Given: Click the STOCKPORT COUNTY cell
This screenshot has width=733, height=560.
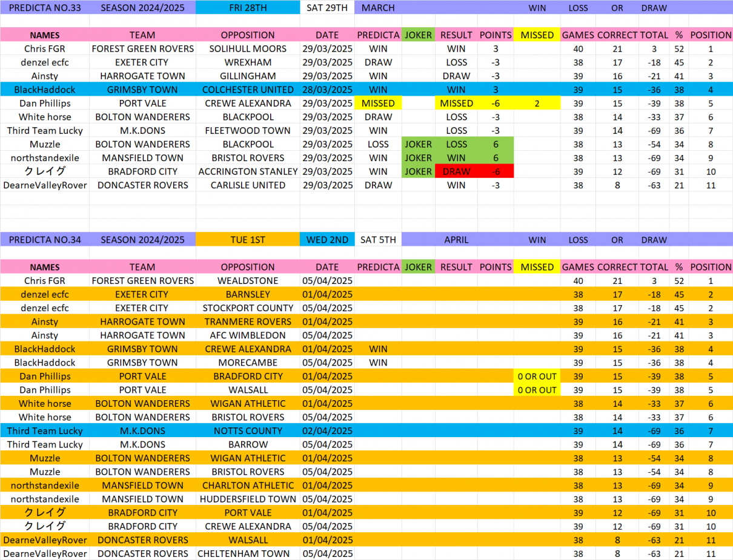Looking at the screenshot, I should (x=248, y=308).
